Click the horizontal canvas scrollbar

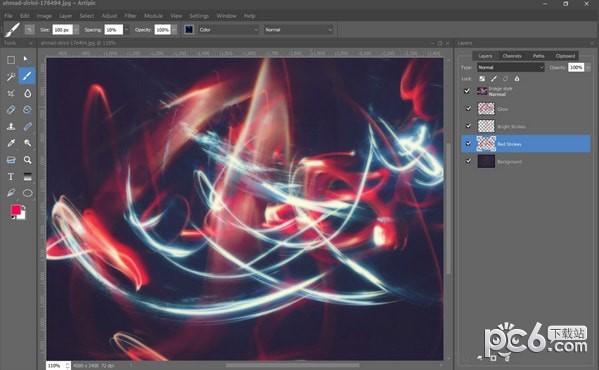click(x=292, y=365)
